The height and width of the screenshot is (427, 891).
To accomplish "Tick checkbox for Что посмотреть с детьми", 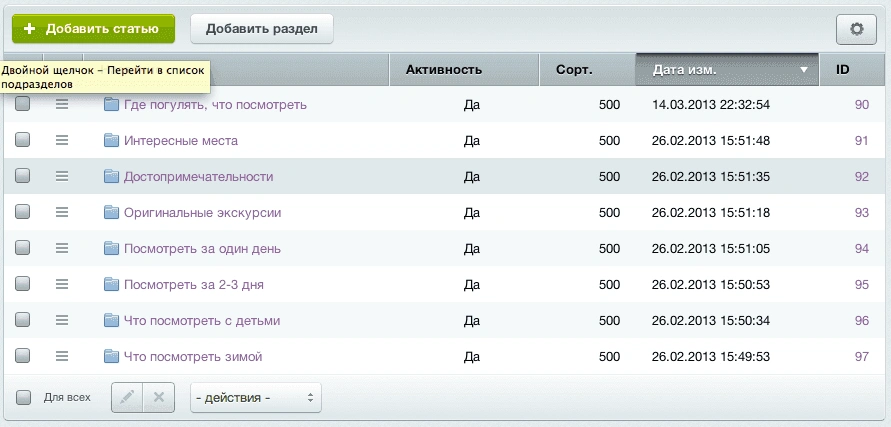I will (23, 320).
